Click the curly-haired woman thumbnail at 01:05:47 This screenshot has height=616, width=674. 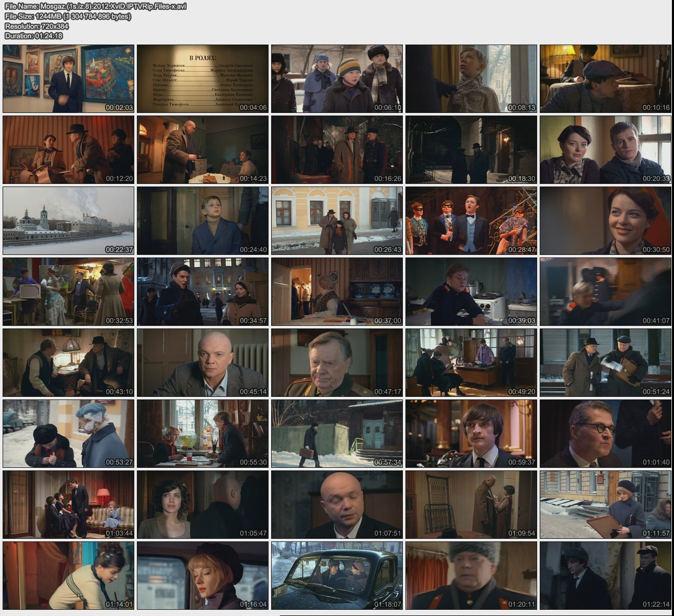point(203,505)
